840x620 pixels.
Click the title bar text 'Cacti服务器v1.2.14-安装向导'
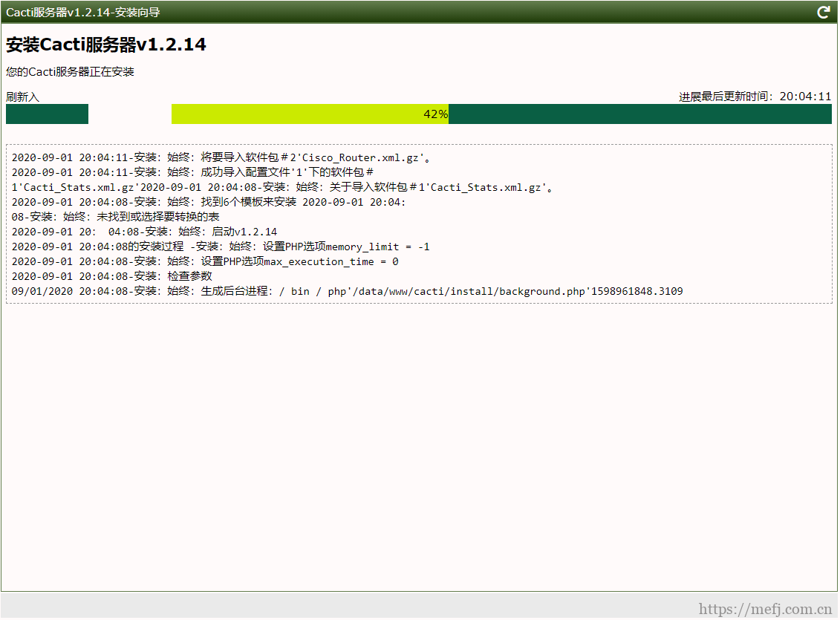pyautogui.click(x=83, y=13)
